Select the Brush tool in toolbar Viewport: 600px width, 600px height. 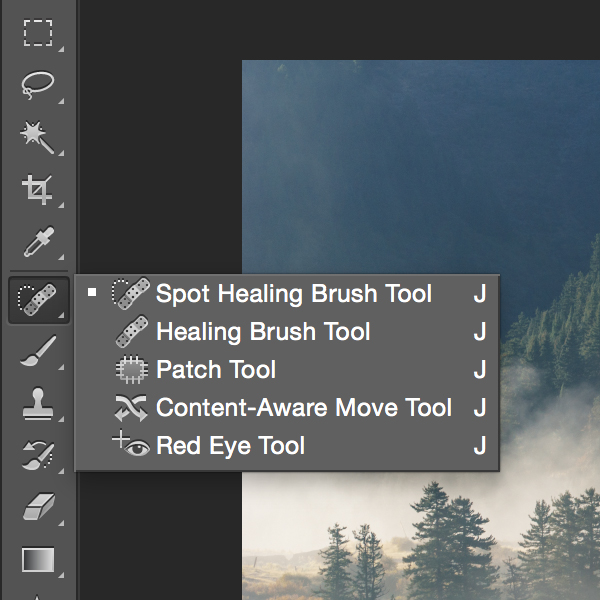point(38,351)
